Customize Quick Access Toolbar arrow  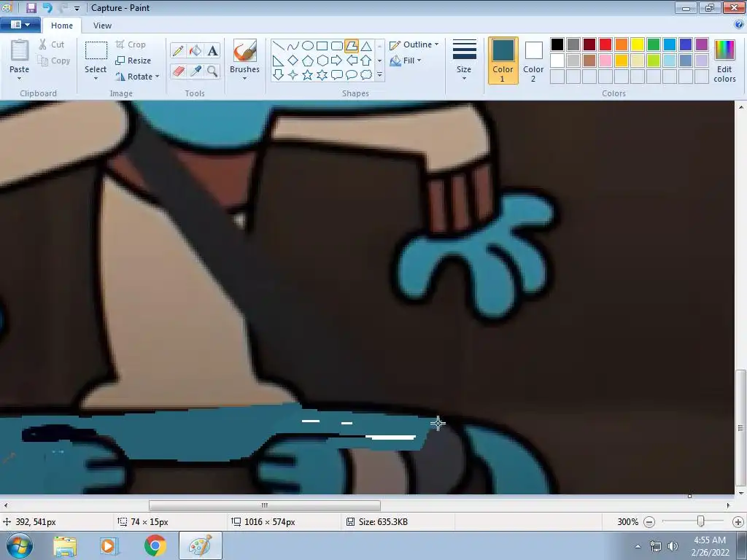77,9
